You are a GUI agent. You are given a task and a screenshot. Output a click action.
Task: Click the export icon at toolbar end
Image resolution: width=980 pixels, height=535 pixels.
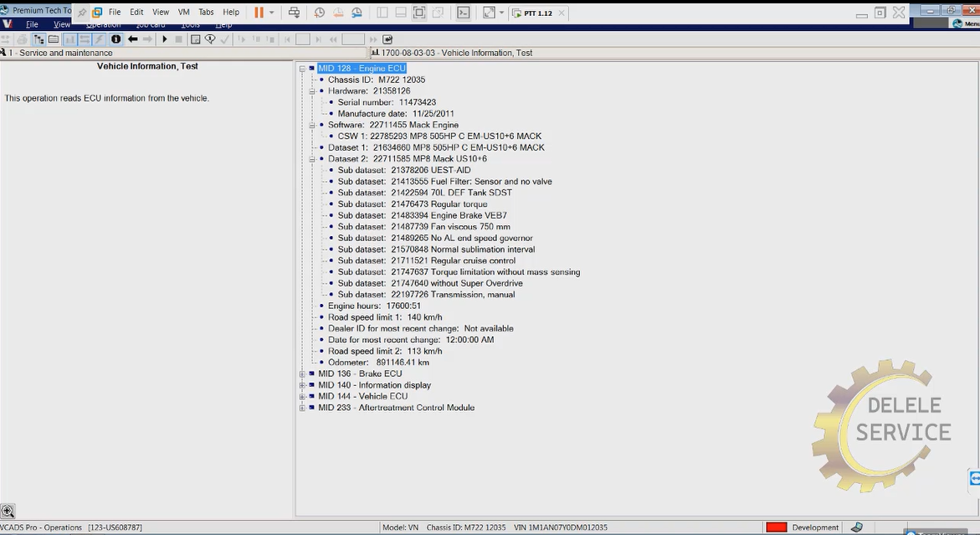click(387, 39)
